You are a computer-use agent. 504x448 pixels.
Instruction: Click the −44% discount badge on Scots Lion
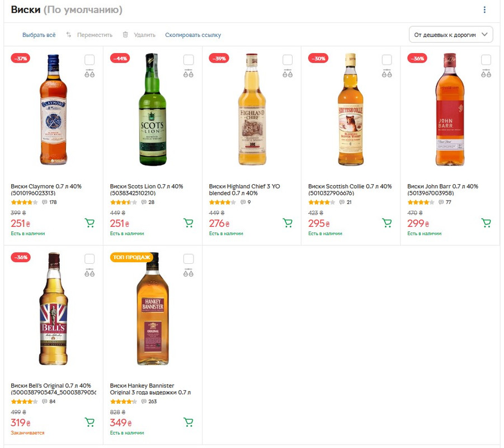pyautogui.click(x=120, y=58)
